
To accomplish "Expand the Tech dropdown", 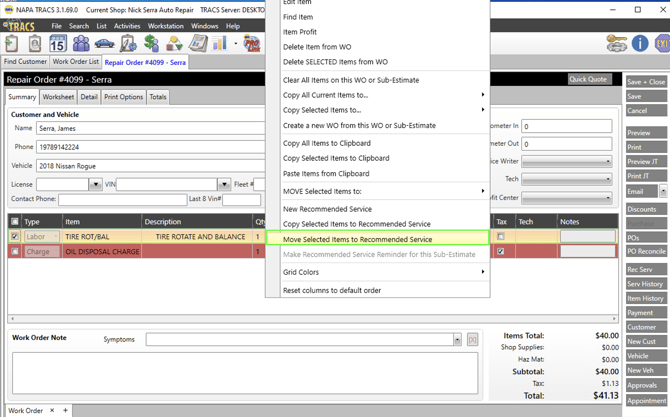I will click(608, 179).
